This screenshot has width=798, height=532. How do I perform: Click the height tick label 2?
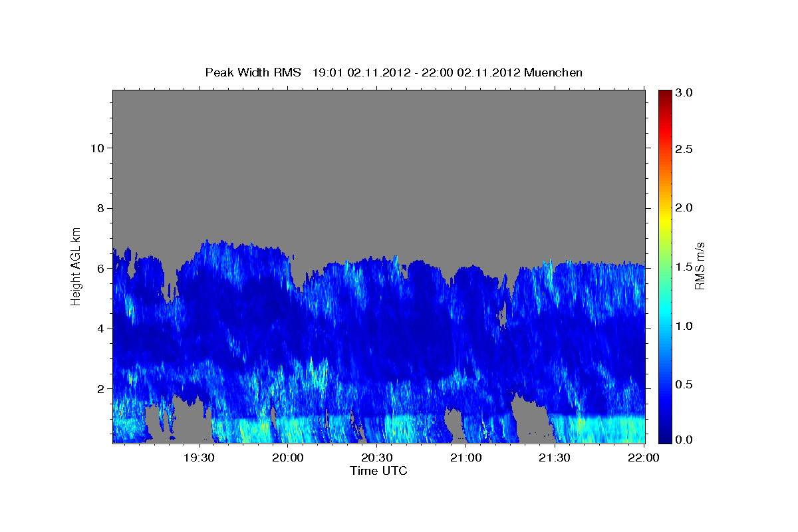(x=100, y=388)
